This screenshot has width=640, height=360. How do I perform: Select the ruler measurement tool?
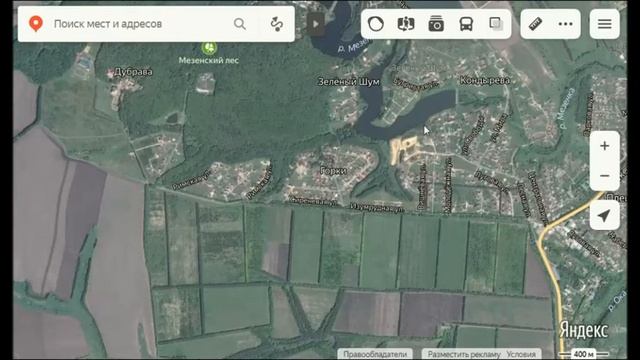click(x=536, y=24)
